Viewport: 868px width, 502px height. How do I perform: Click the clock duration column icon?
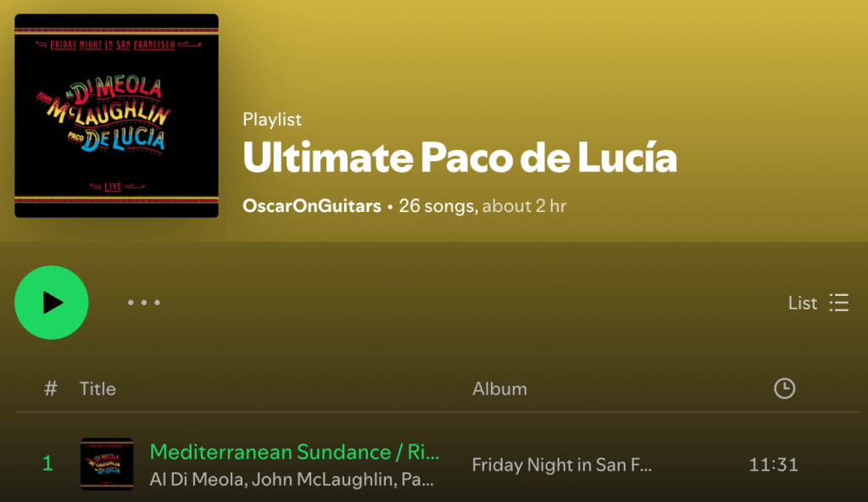(784, 388)
